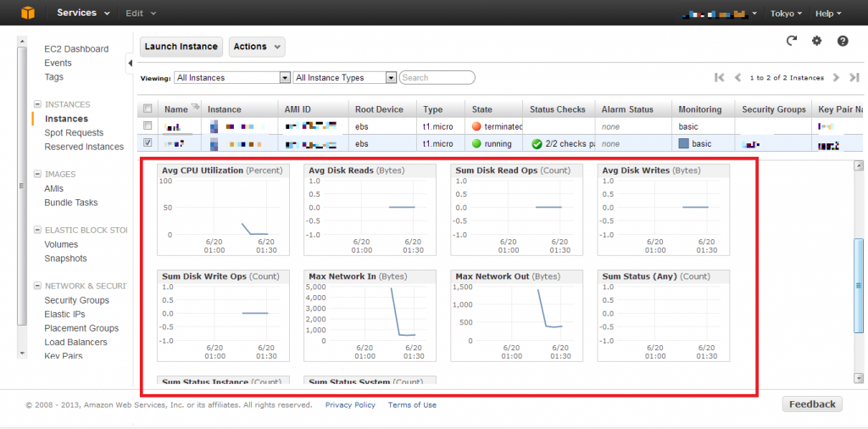Image resolution: width=868 pixels, height=429 pixels.
Task: Collapse the NETWORK & SECURITY section
Action: 37,286
